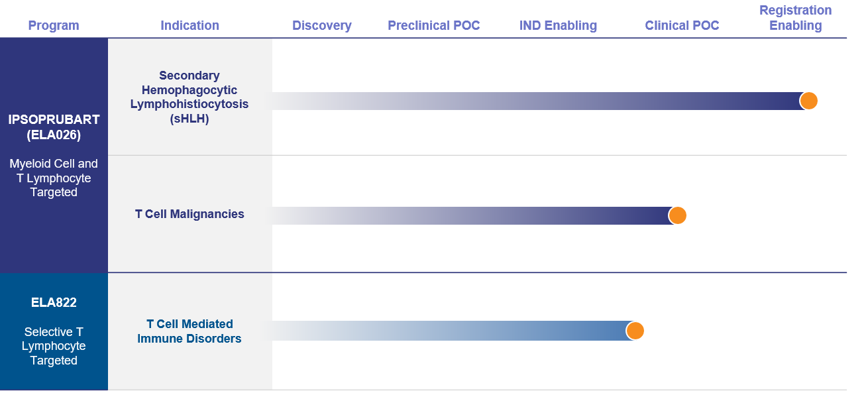The image size is (868, 395).
Task: Click the T Cell Mediated Immune Disorders label
Action: [190, 331]
